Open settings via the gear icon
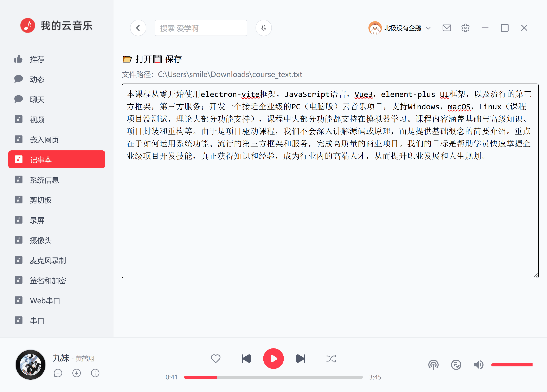This screenshot has height=392, width=547. click(465, 28)
